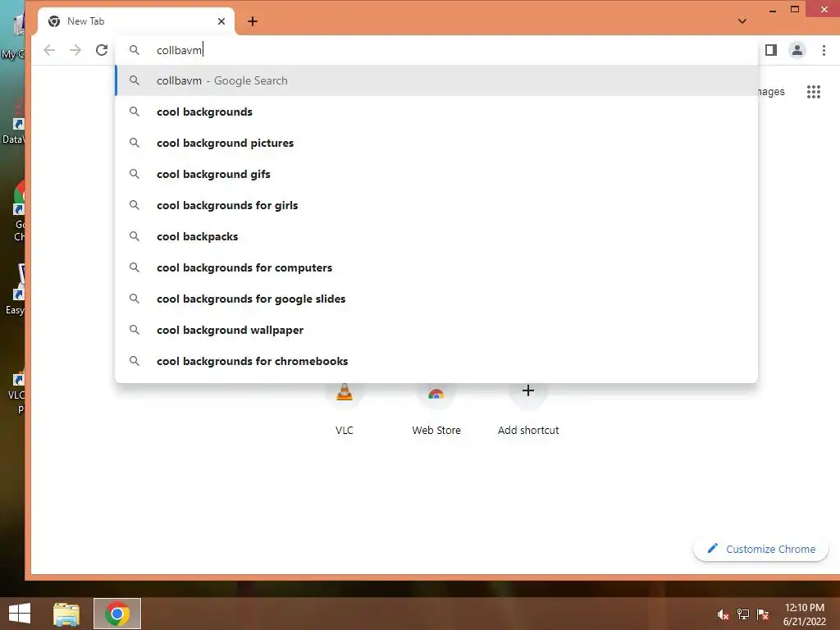Select the New Tab tab
This screenshot has height=630, width=840.
136,21
